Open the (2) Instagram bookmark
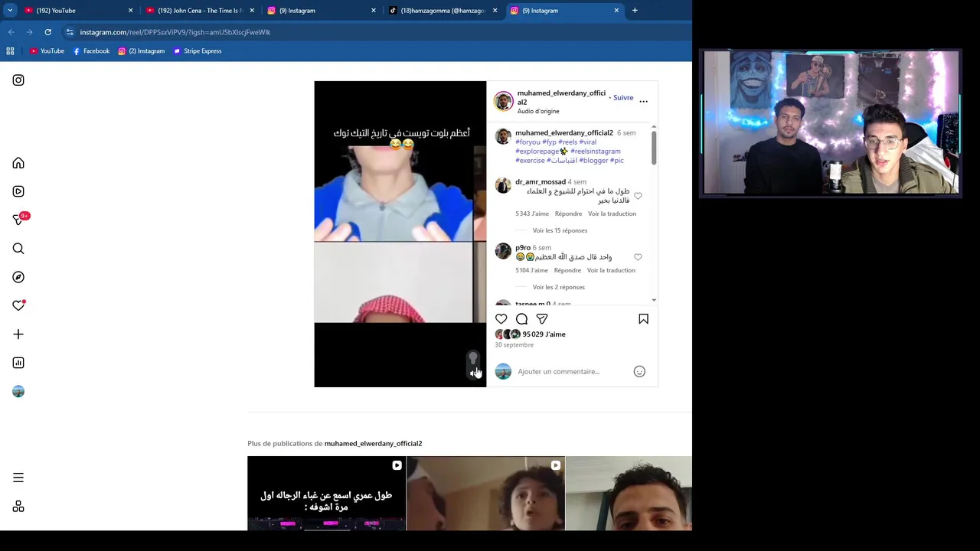Image resolution: width=980 pixels, height=551 pixels. coord(142,51)
